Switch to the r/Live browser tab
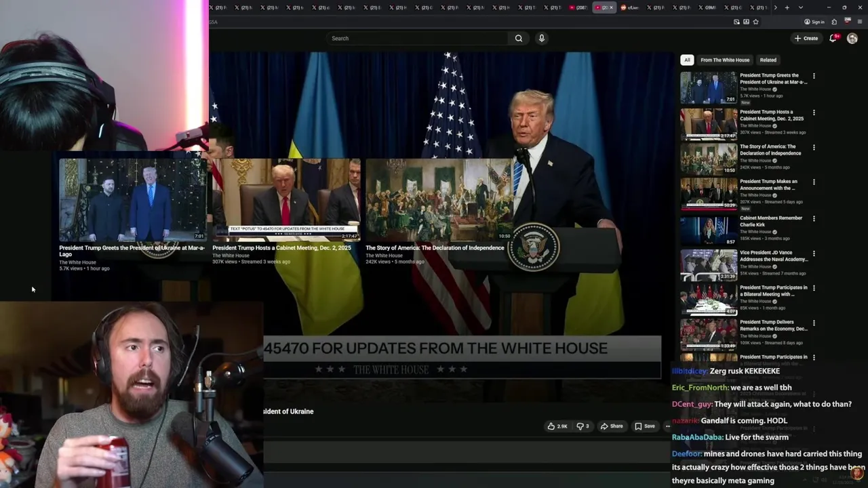The height and width of the screenshot is (488, 868). pos(630,7)
